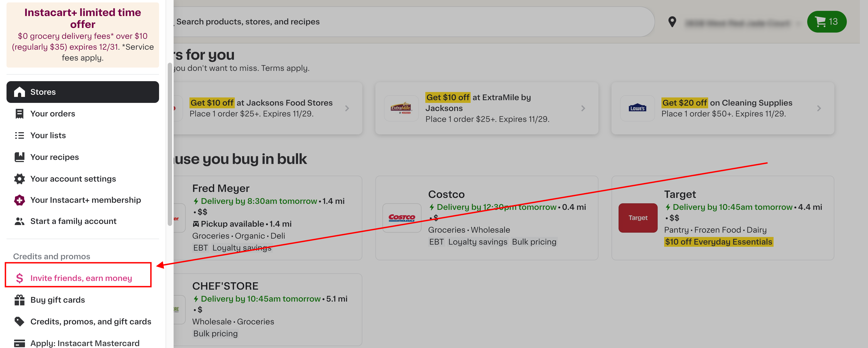Click the Your orders receipt icon
Screen dimensions: 868x348
coord(19,114)
